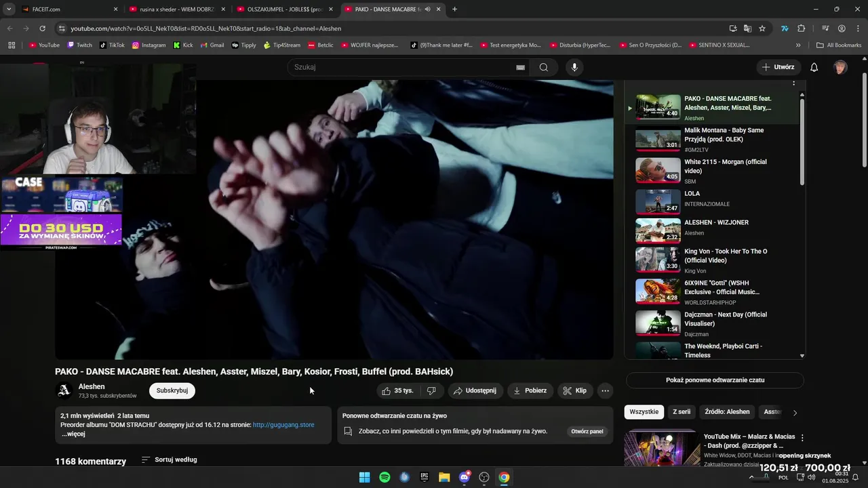Image resolution: width=868 pixels, height=488 pixels.
Task: Show hidden bookmarks with the chevron
Action: coord(798,45)
